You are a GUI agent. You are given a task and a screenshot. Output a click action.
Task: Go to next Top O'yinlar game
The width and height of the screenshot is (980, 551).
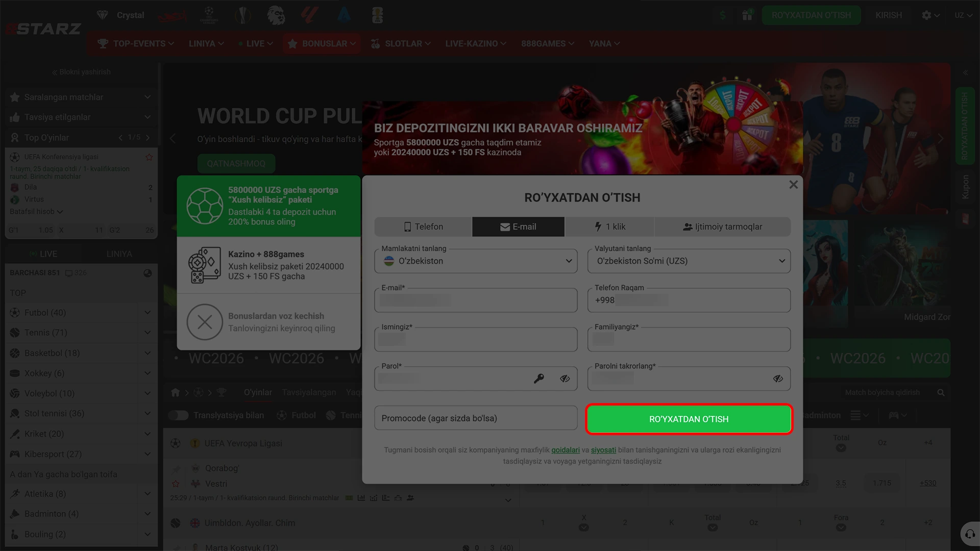tap(148, 138)
